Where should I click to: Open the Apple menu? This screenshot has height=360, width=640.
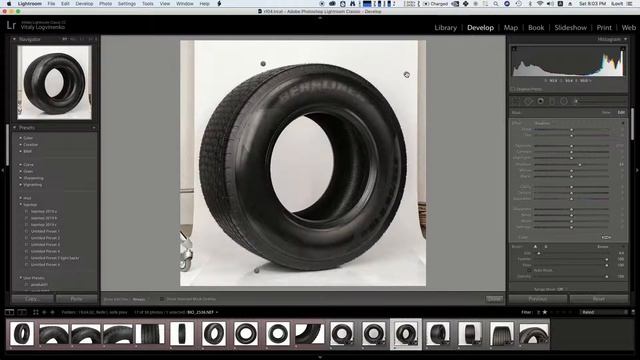tap(9, 4)
